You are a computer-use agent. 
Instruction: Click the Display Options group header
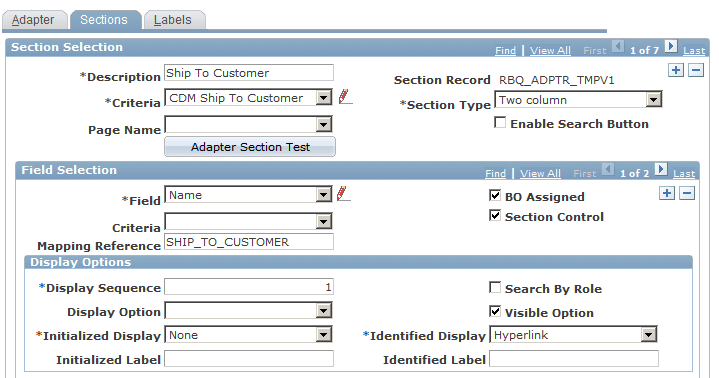358,262
